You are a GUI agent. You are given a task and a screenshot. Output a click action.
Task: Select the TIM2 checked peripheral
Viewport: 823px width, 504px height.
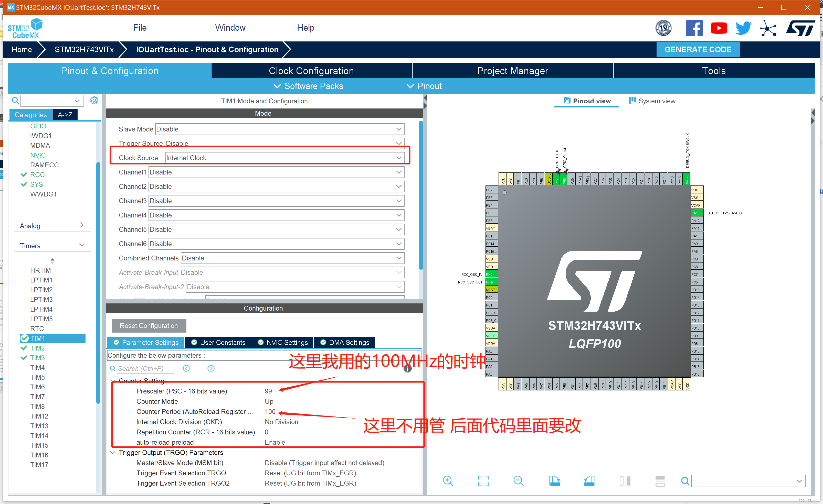pos(37,348)
